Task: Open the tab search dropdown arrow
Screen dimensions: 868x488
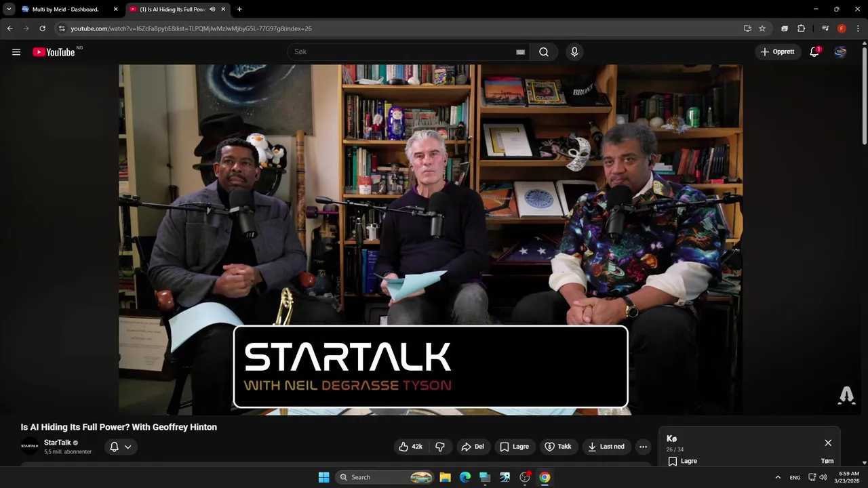Action: 9,9
